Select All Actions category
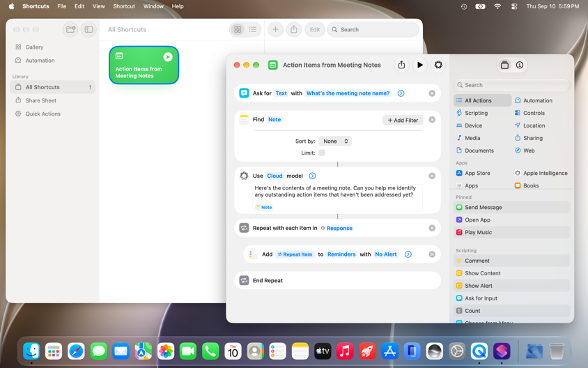The image size is (588, 368). click(482, 100)
